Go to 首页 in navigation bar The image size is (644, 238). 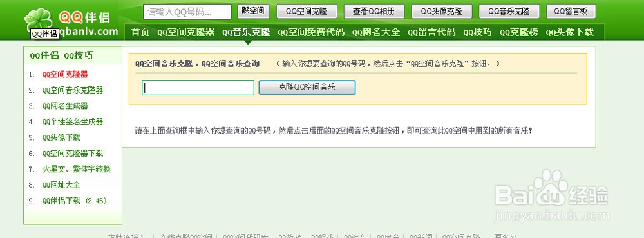pos(140,32)
